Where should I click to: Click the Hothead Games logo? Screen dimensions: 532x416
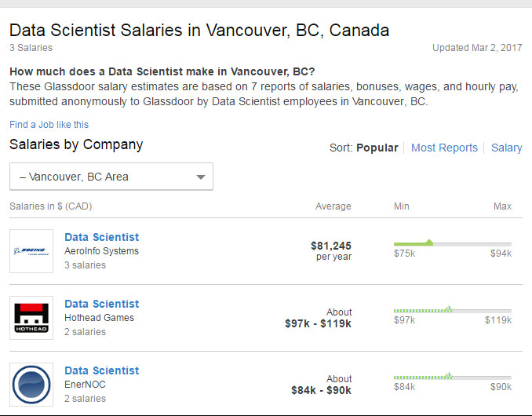31,318
